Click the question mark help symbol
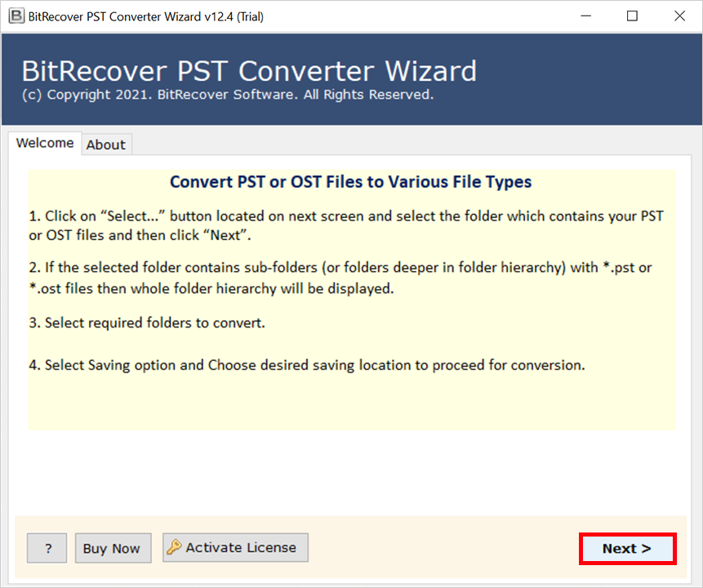The width and height of the screenshot is (703, 588). click(47, 548)
